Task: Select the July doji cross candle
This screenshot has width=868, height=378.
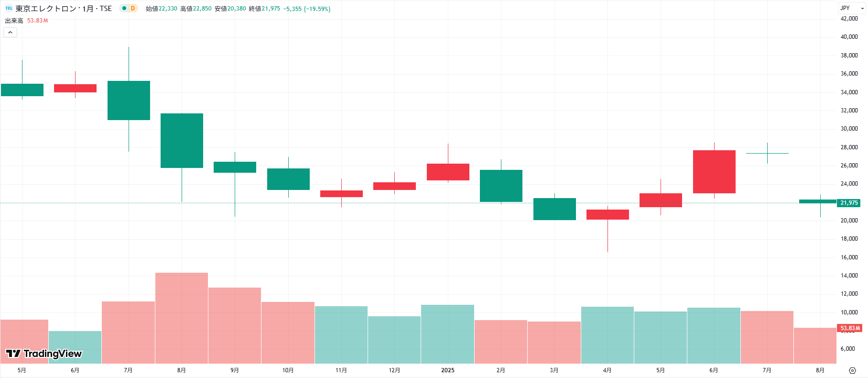Action: tap(767, 153)
